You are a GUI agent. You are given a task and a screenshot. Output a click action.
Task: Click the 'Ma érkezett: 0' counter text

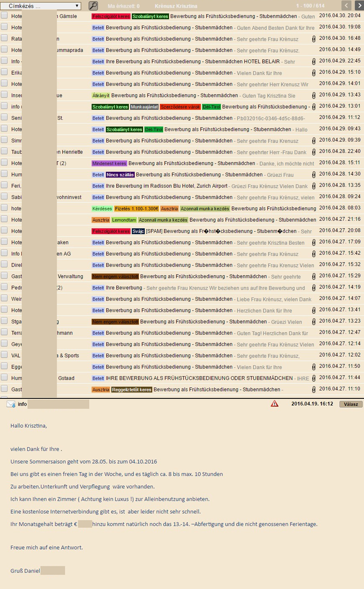coord(124,6)
